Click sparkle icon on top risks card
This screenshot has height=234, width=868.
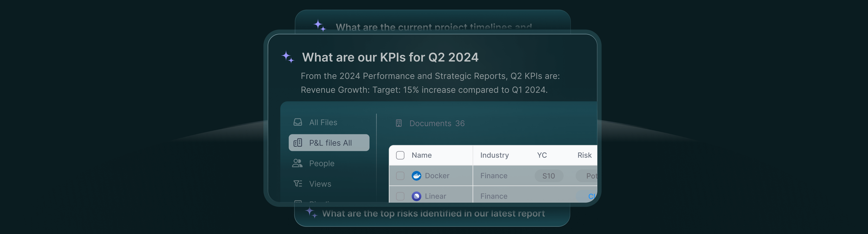311,212
